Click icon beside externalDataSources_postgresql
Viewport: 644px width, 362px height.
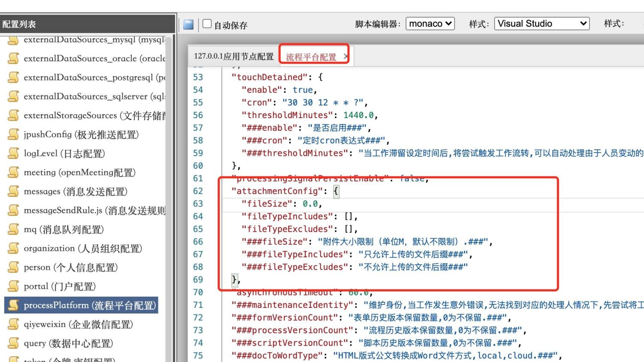click(14, 77)
